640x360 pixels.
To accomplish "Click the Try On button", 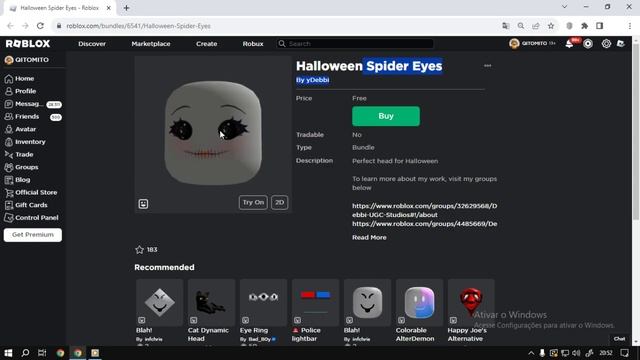I will [x=253, y=202].
